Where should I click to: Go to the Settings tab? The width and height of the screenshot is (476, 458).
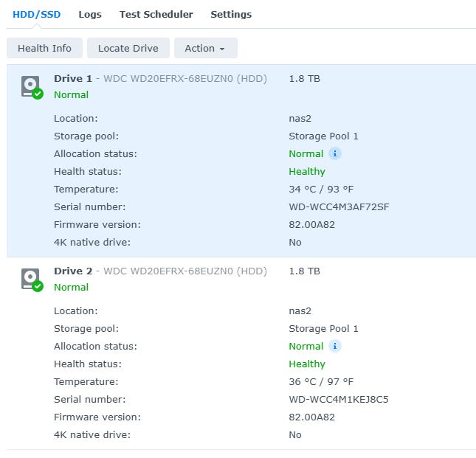[x=231, y=14]
